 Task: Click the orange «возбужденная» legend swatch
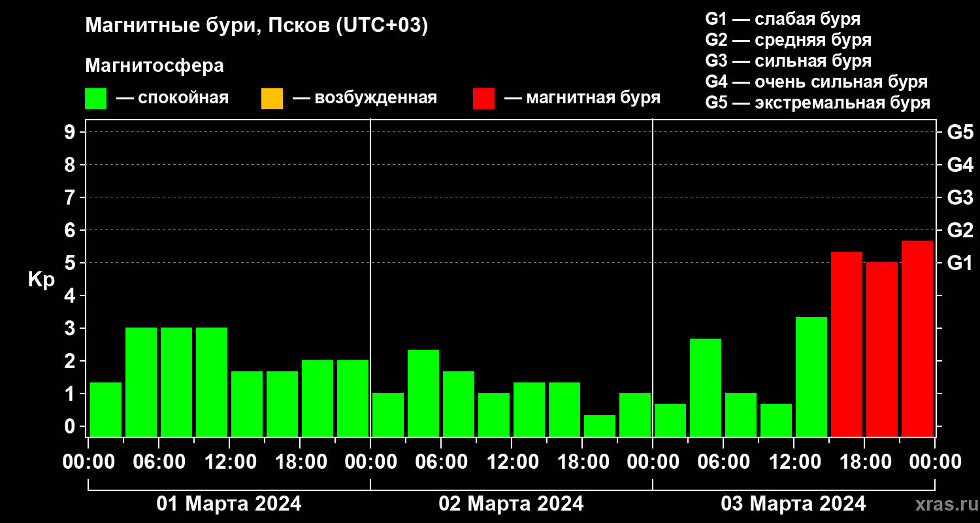tap(272, 99)
